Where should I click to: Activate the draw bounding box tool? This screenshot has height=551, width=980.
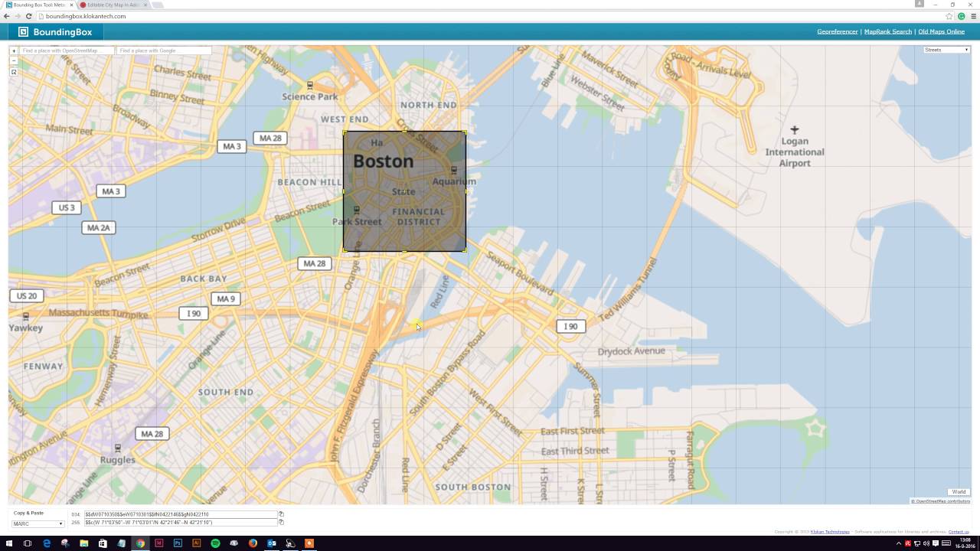click(14, 72)
